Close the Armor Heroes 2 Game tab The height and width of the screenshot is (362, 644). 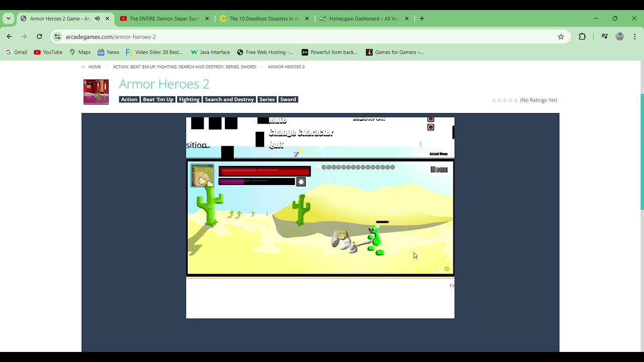tap(107, 19)
